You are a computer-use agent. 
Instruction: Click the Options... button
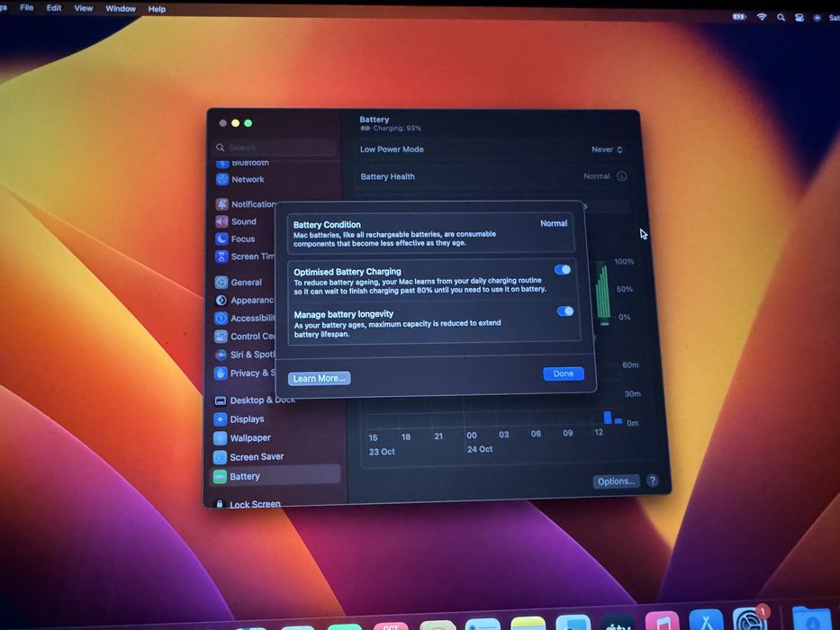point(616,481)
